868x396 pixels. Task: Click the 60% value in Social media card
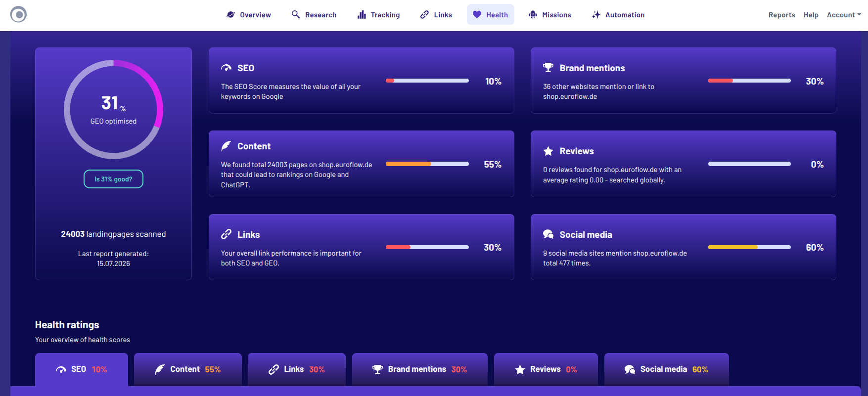[815, 247]
